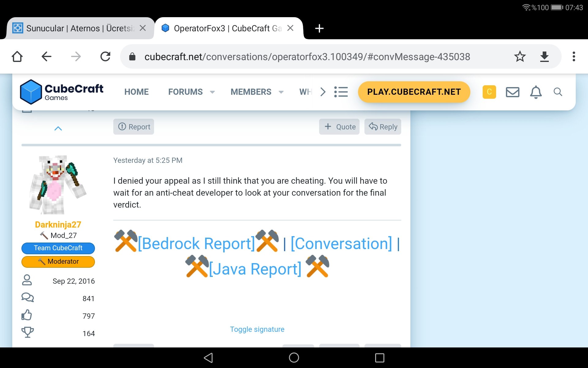Click the browser forward arrow

76,56
